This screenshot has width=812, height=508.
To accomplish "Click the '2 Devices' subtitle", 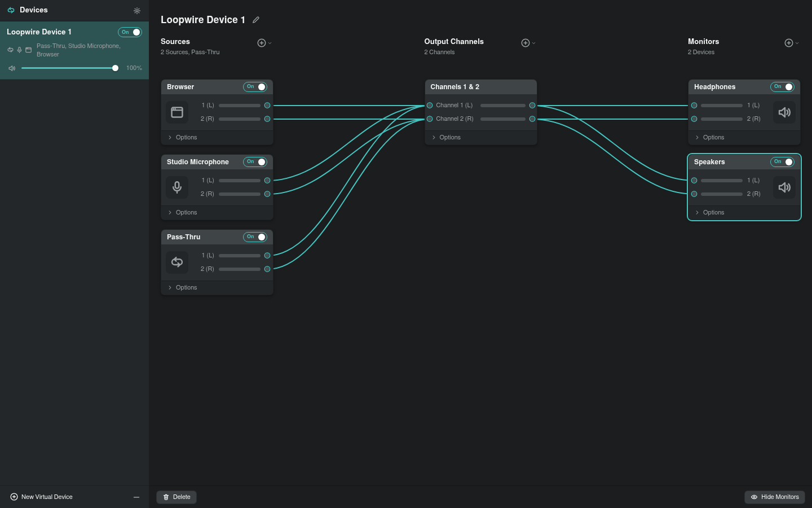I will click(701, 52).
